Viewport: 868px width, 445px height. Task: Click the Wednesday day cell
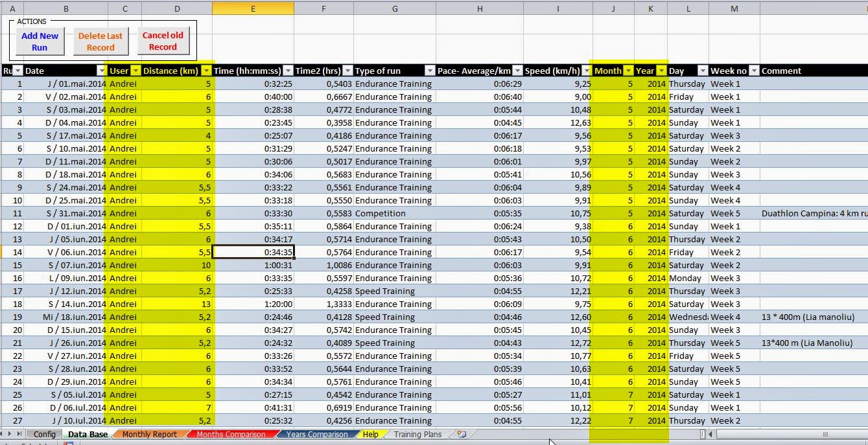pos(688,317)
